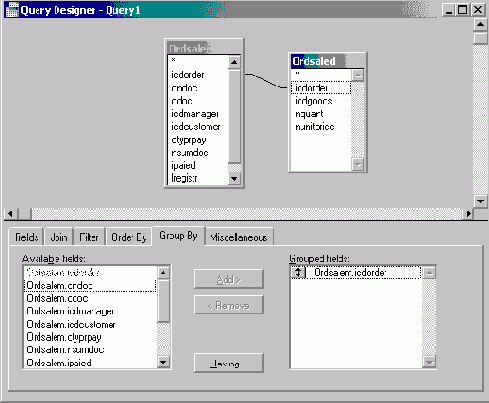
Task: Select the highlighted Ordsalem.cndoc available field
Action: (x=90, y=286)
